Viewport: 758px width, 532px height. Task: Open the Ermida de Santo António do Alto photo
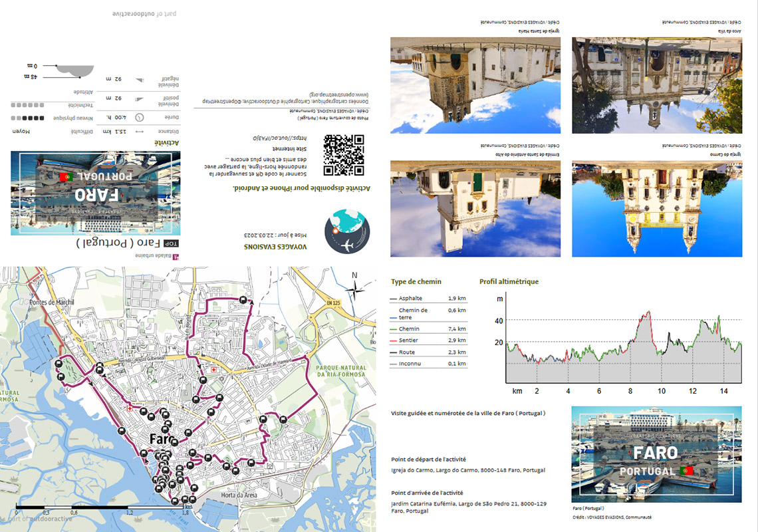tap(475, 208)
